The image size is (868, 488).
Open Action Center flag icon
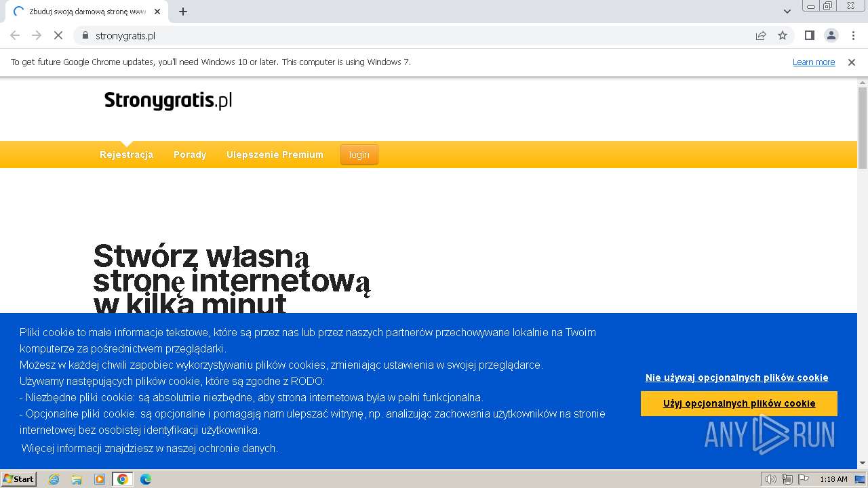tap(803, 479)
